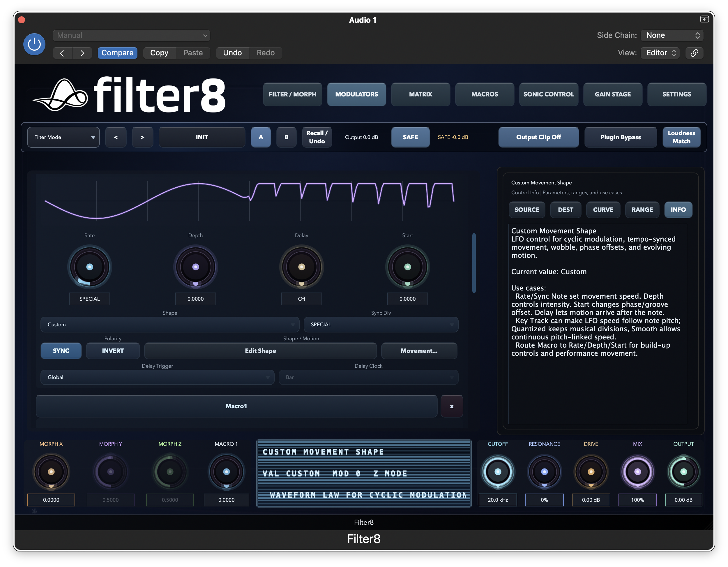Click the INIT preset button
This screenshot has height=567, width=728.
pyautogui.click(x=202, y=137)
